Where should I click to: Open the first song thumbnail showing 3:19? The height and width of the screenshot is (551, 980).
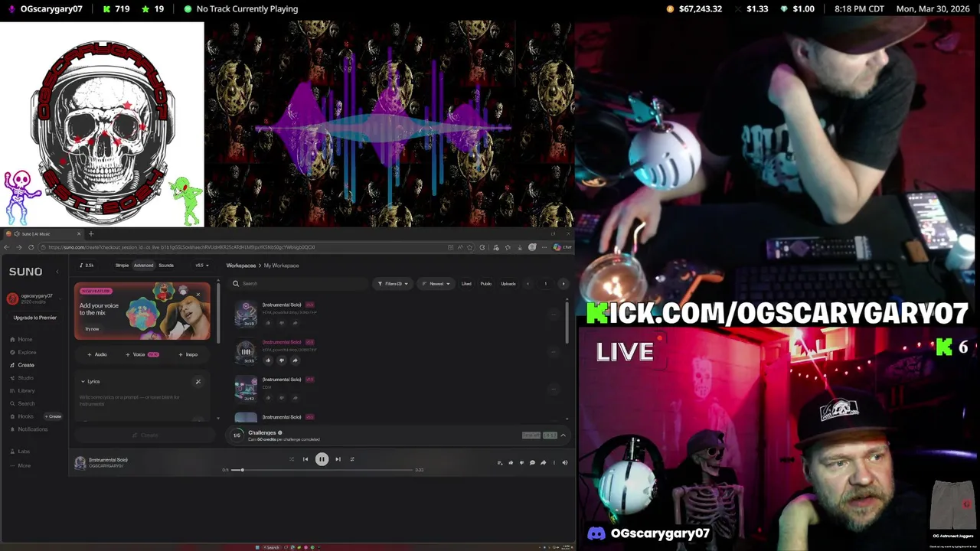click(246, 314)
